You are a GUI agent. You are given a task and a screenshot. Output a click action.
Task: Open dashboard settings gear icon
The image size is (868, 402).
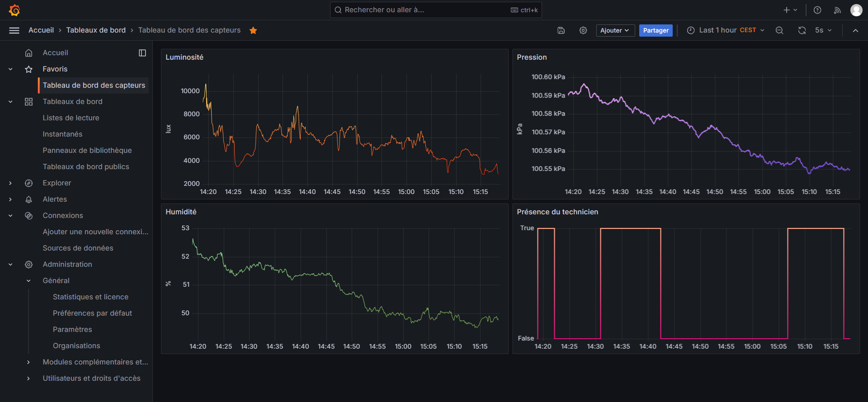tap(583, 30)
